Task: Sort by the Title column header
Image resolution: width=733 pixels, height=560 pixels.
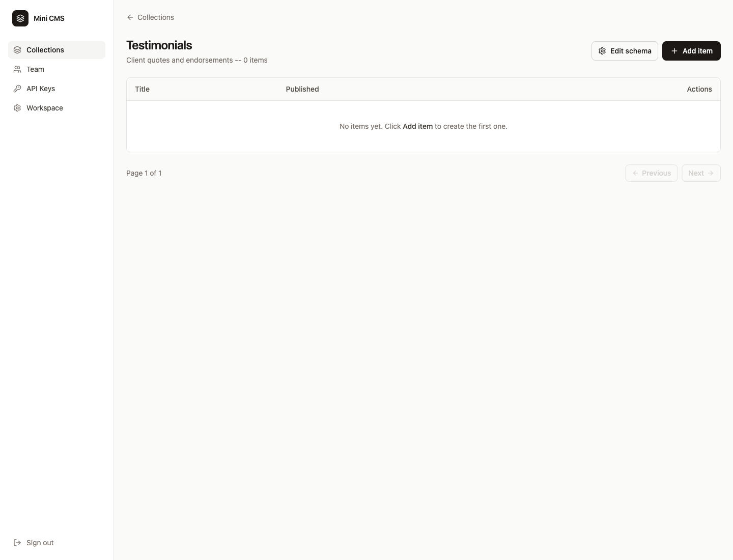Action: coord(143,89)
